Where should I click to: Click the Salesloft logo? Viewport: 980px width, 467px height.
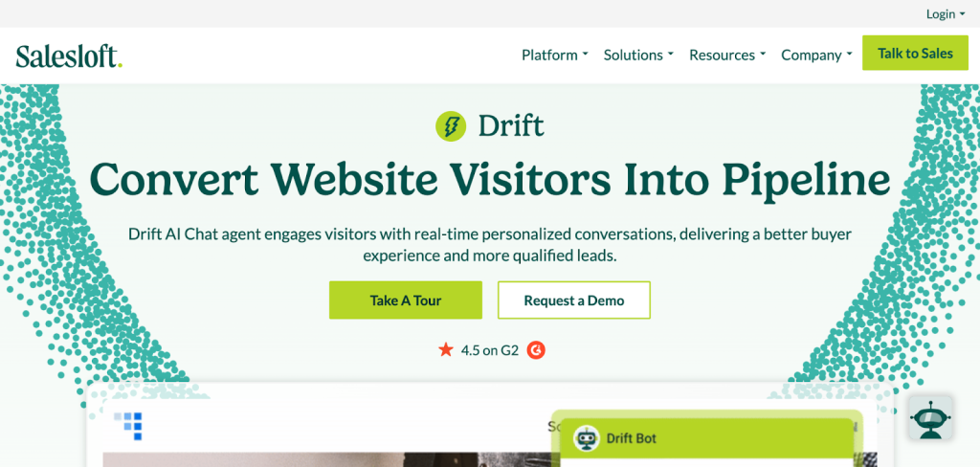[69, 56]
